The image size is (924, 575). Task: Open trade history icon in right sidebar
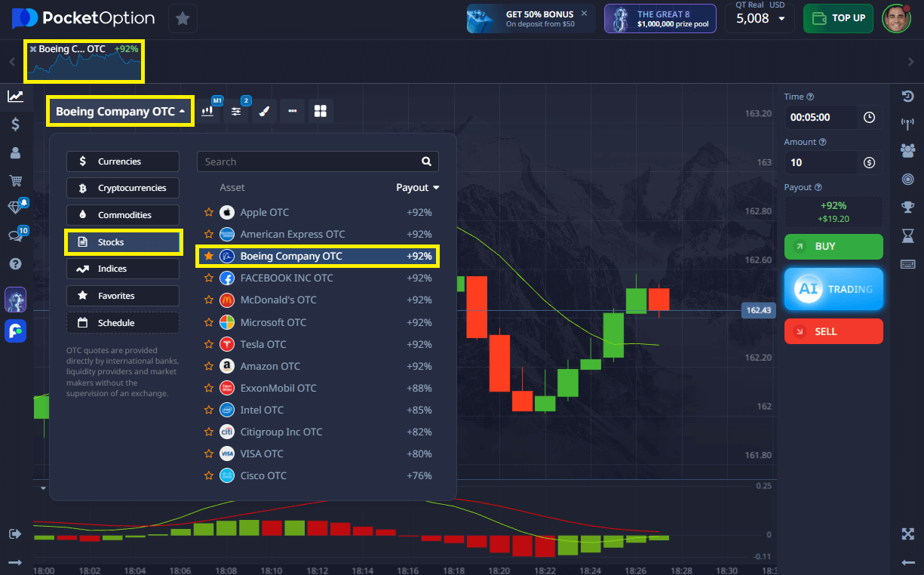click(907, 97)
